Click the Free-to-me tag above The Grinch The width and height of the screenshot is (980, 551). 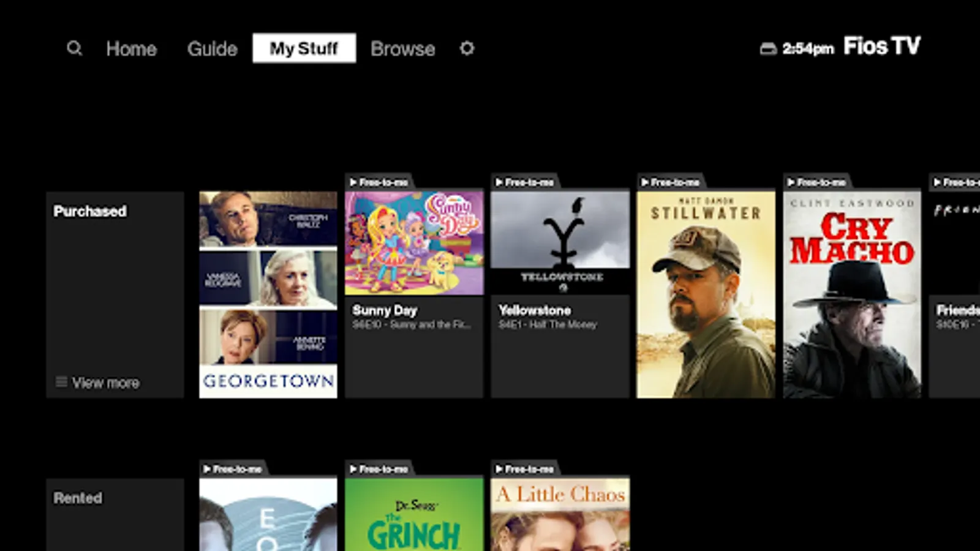coord(380,469)
